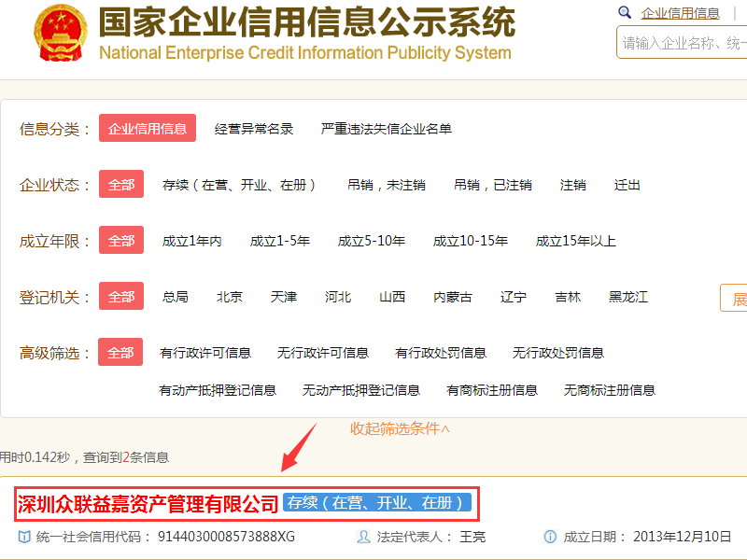
Task: Choose 辽宁 registration authority
Action: click(x=513, y=297)
